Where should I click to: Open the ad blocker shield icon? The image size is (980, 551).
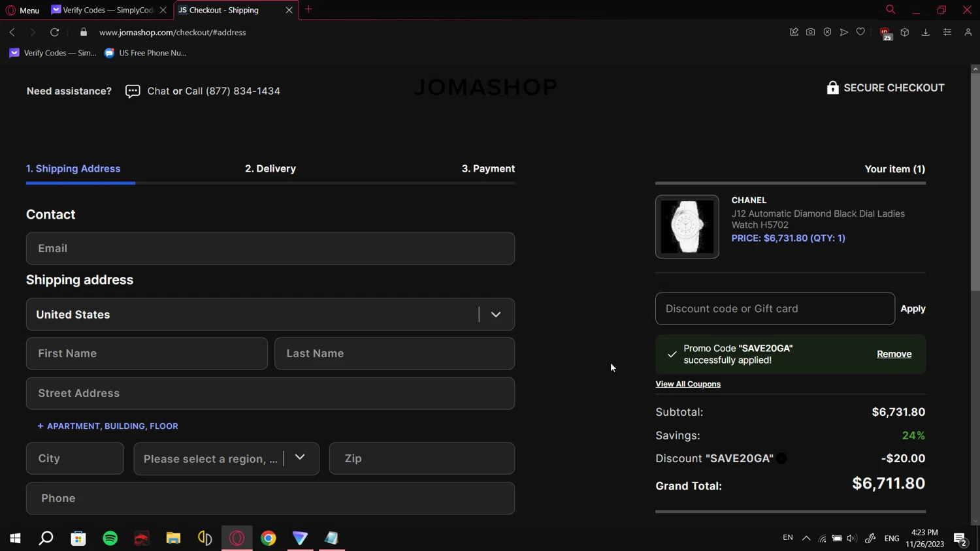click(827, 32)
